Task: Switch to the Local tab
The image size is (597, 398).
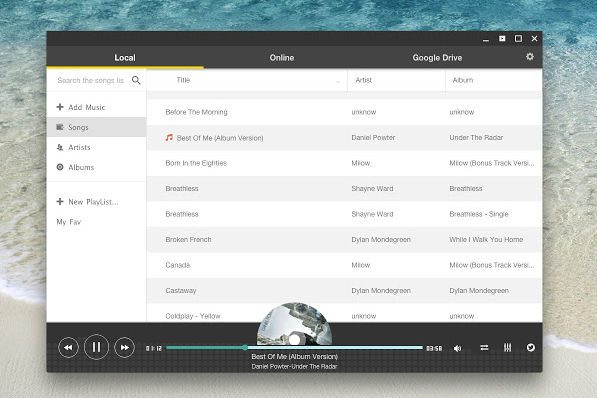Action: 125,58
